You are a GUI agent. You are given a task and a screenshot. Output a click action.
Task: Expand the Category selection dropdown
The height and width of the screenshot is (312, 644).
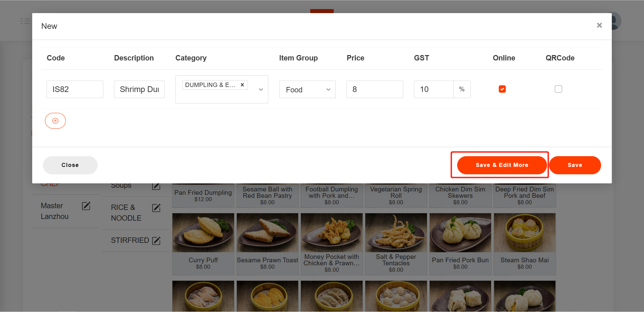(261, 89)
